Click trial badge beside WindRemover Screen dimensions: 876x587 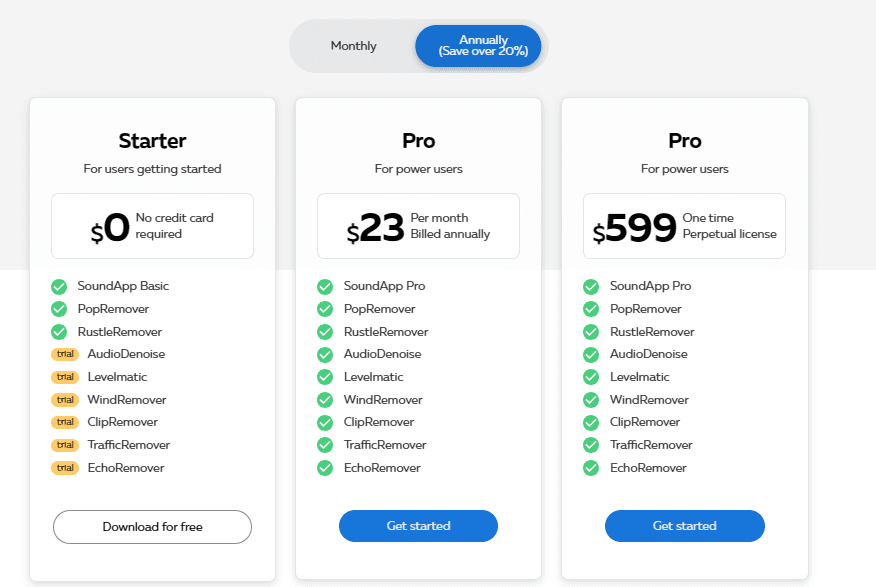point(65,400)
